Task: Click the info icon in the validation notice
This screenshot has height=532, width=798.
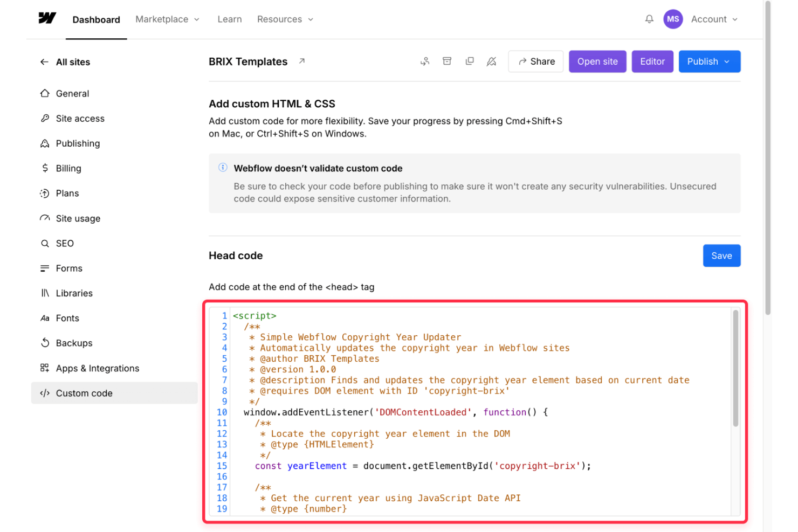Action: click(223, 168)
